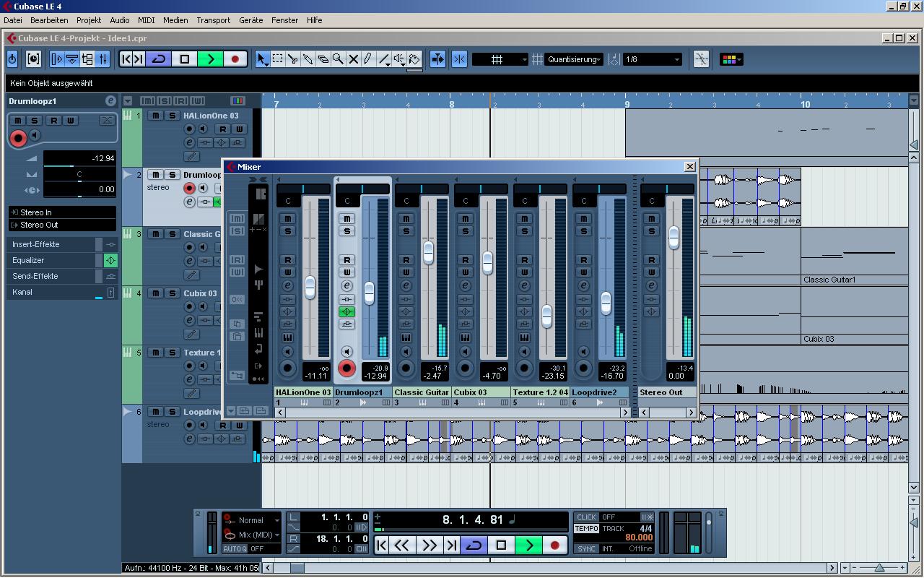Select the Object Selection arrow tool
The width and height of the screenshot is (924, 578).
262,59
